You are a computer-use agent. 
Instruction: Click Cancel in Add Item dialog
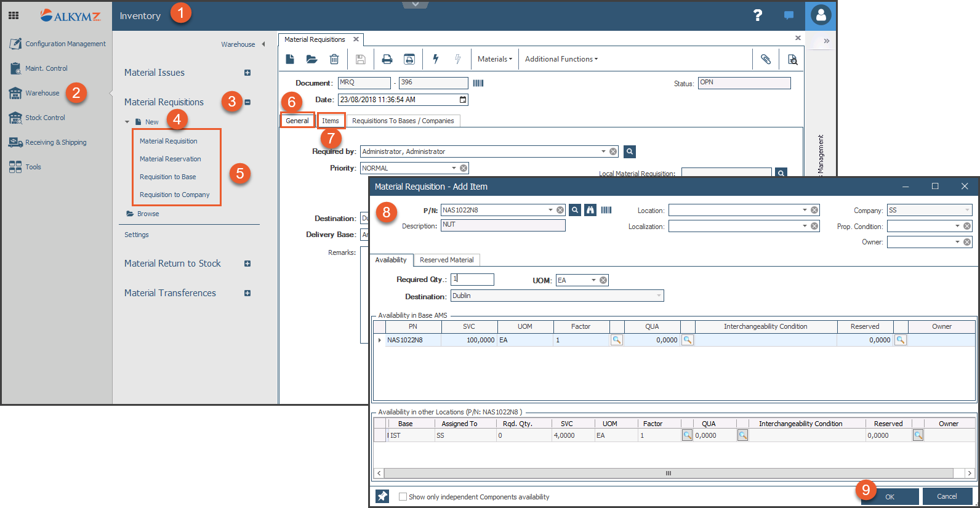pos(947,496)
